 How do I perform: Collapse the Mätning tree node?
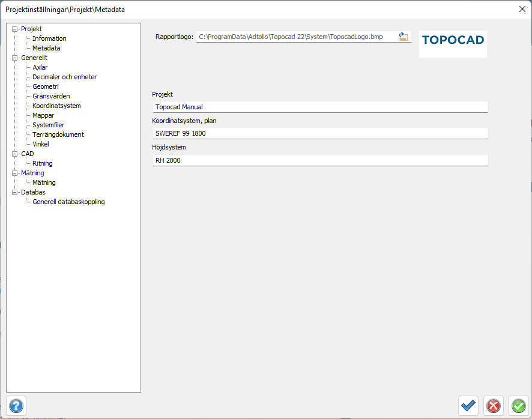pos(16,173)
